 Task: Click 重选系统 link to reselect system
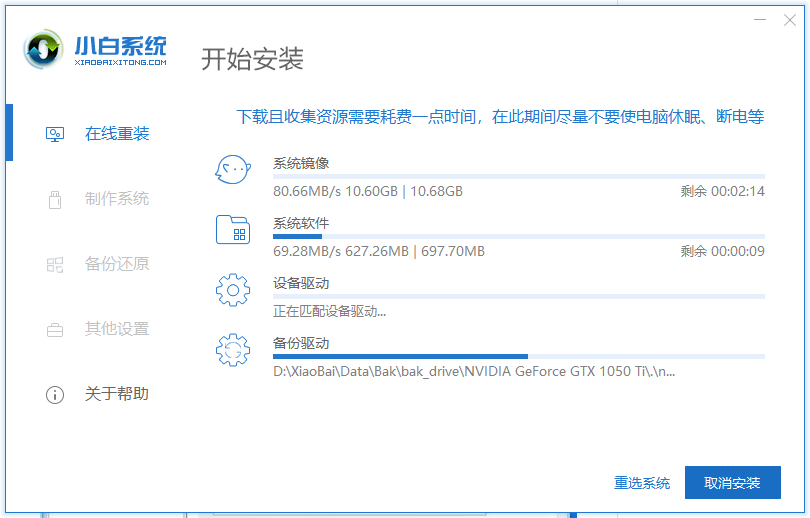(642, 483)
